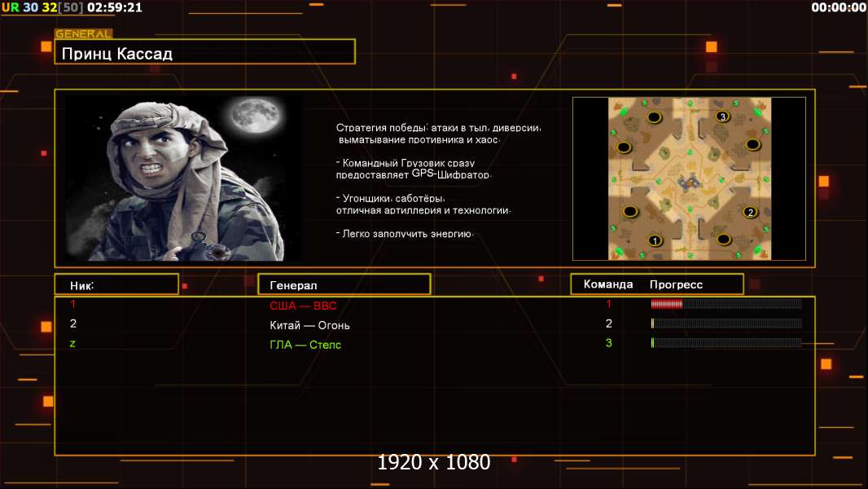Select the green ГЛА — Стелс general entry

(x=305, y=345)
